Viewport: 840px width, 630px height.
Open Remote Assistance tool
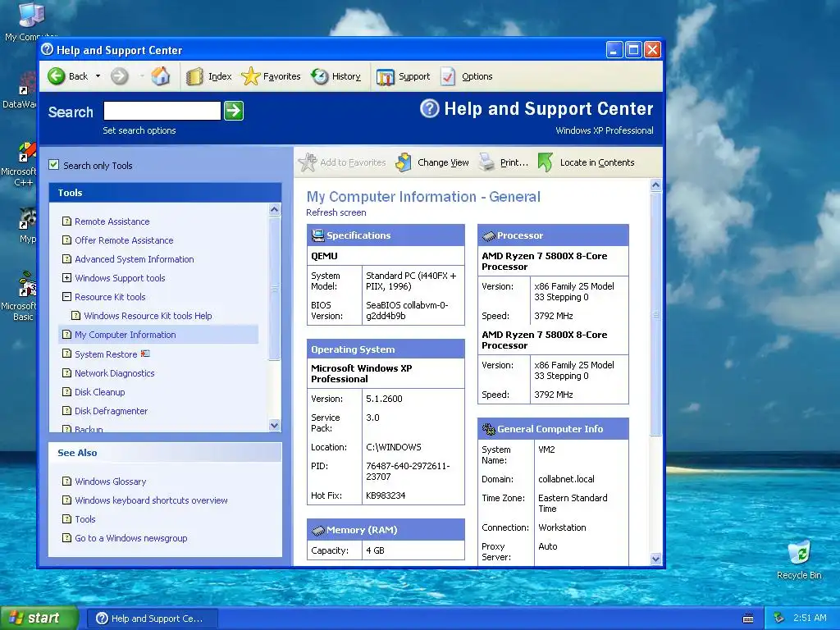pyautogui.click(x=112, y=221)
